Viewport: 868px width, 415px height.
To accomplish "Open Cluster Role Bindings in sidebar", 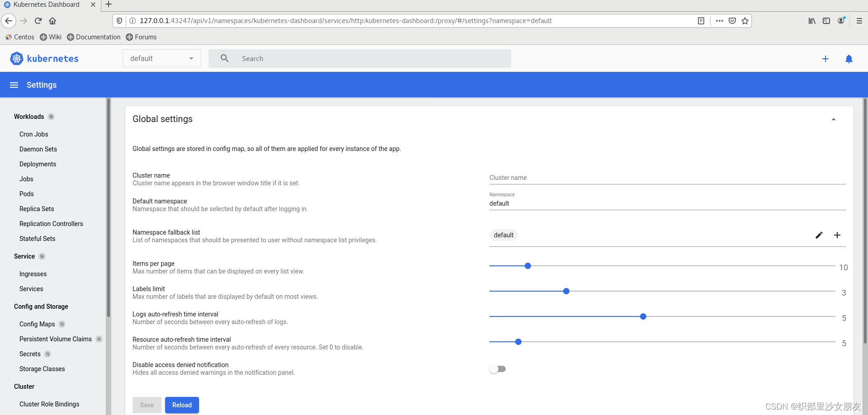I will coord(49,404).
